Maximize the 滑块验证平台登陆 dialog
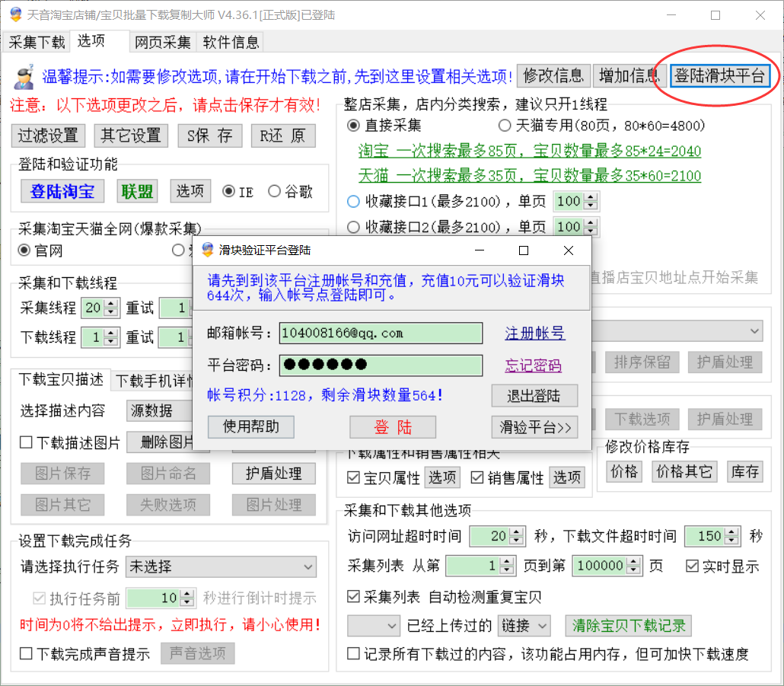 pos(524,250)
